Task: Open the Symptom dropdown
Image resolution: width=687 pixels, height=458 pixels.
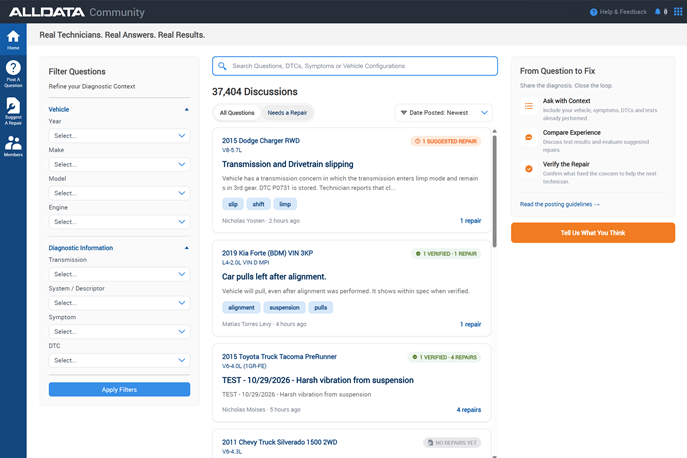Action: pyautogui.click(x=119, y=332)
